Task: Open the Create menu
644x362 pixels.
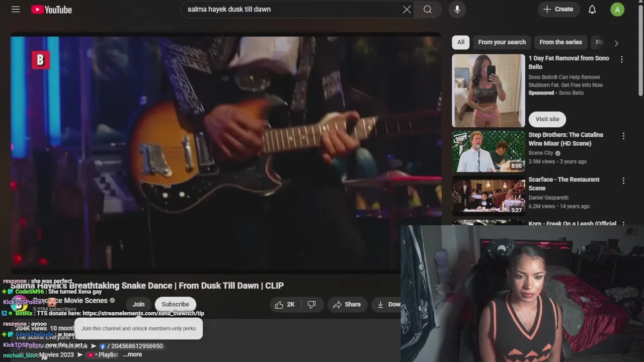Action: pyautogui.click(x=558, y=10)
